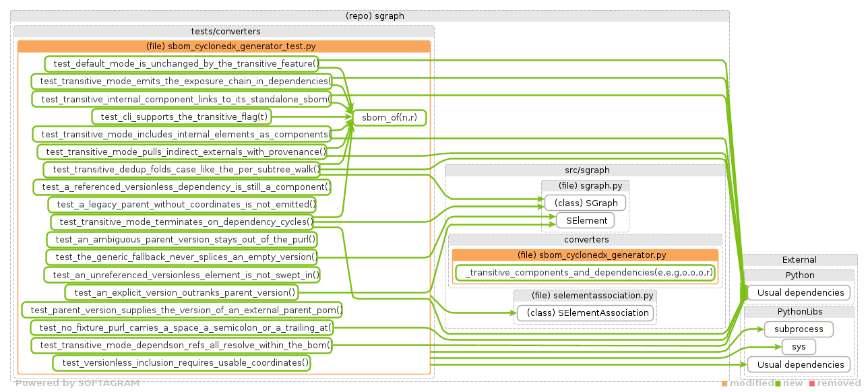
Task: Select _transitive_components_and_dependencies(e,e,g,o,o,o,r) node
Action: (x=585, y=273)
